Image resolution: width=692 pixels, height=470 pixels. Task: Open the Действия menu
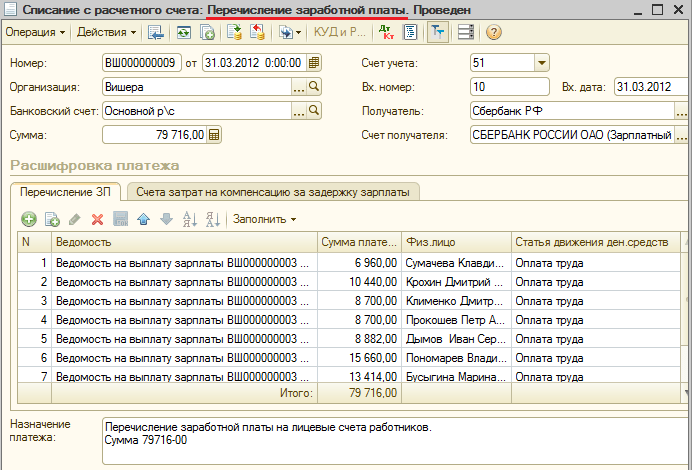105,32
